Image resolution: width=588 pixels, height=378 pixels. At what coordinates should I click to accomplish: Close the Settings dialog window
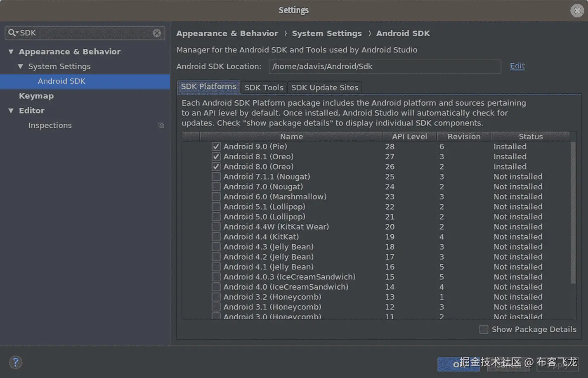click(x=577, y=10)
